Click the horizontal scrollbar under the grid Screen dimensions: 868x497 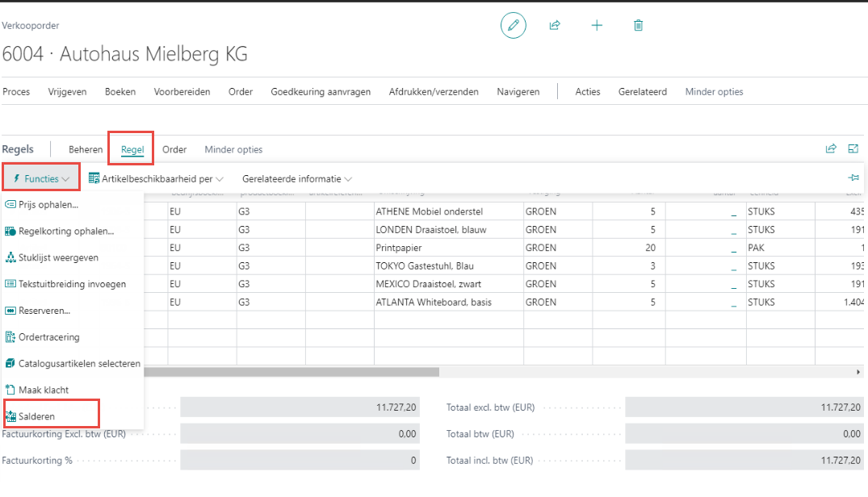pos(292,372)
